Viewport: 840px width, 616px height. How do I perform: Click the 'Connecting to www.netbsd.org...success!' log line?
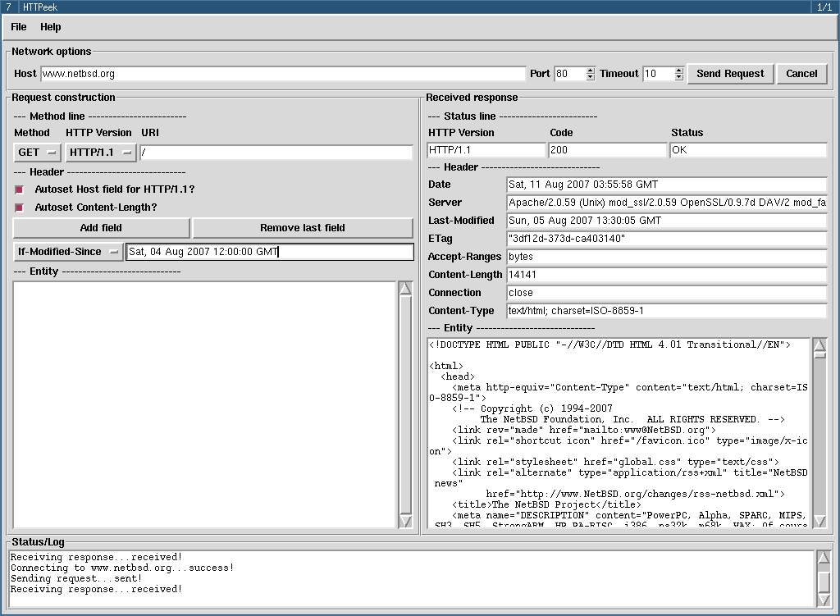click(x=122, y=568)
